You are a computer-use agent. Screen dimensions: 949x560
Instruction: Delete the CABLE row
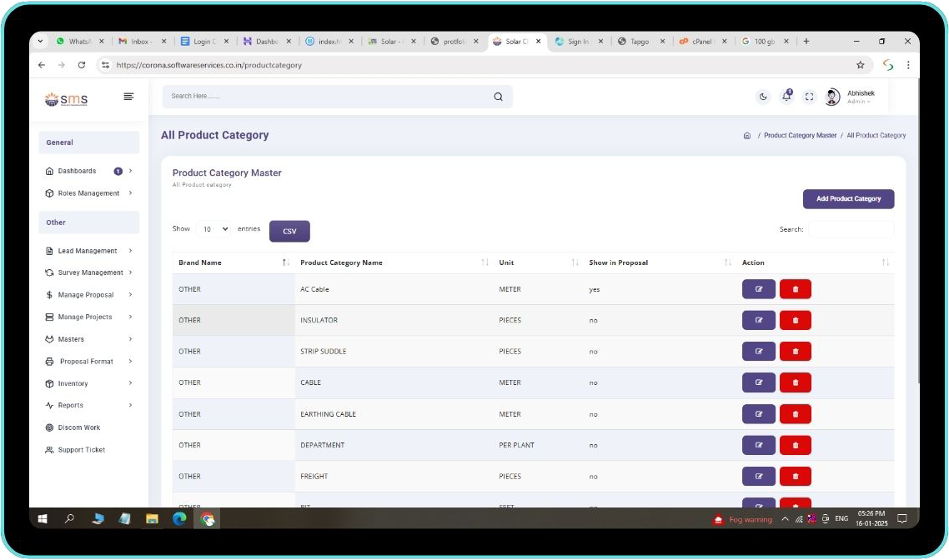pyautogui.click(x=796, y=382)
